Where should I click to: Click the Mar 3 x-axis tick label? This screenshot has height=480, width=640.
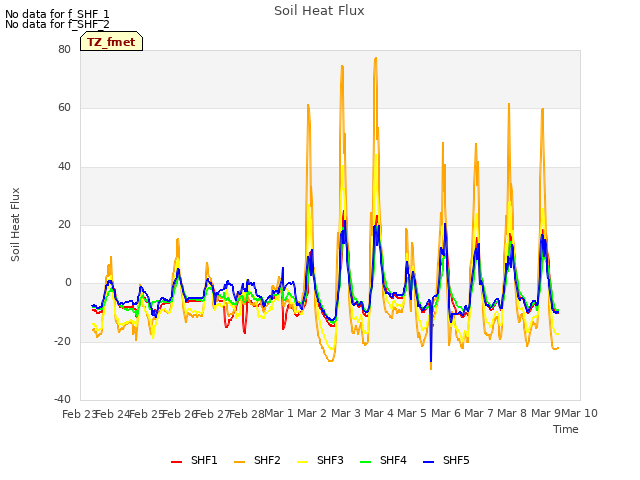346,413
